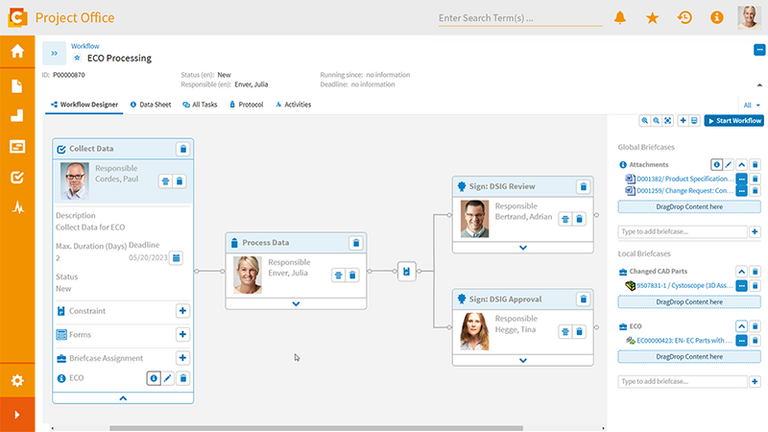768x432 pixels.
Task: Open the tasks checkmark icon in sidebar
Action: point(17,177)
